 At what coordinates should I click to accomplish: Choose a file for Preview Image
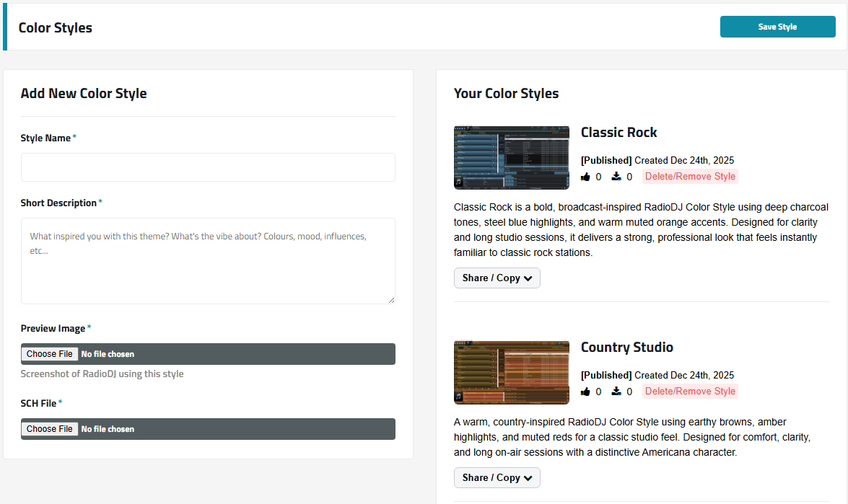pos(50,354)
